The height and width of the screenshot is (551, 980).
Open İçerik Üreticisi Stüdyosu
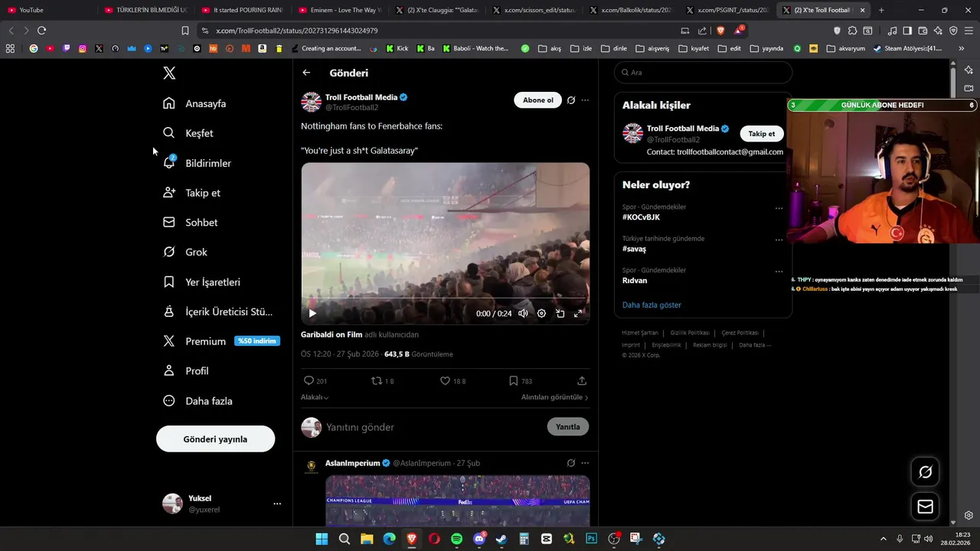tap(218, 311)
